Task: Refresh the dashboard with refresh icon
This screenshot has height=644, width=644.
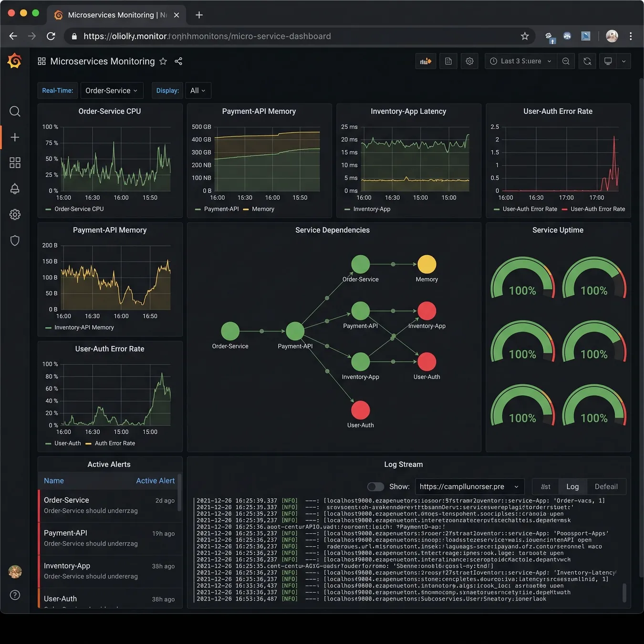Action: pos(587,61)
